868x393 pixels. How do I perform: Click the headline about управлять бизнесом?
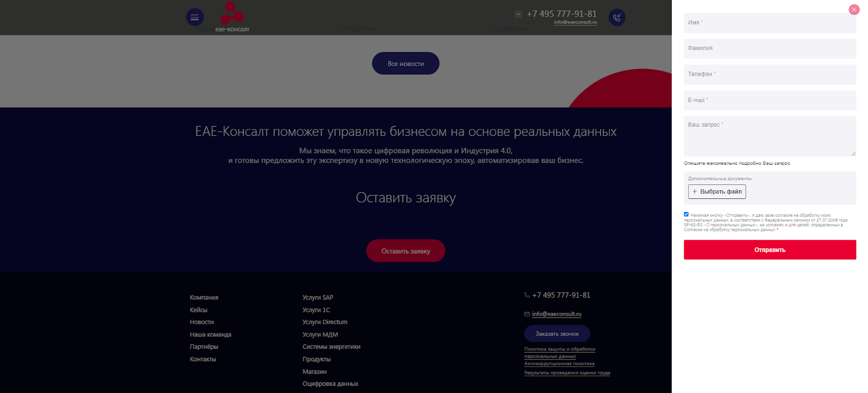pos(406,132)
